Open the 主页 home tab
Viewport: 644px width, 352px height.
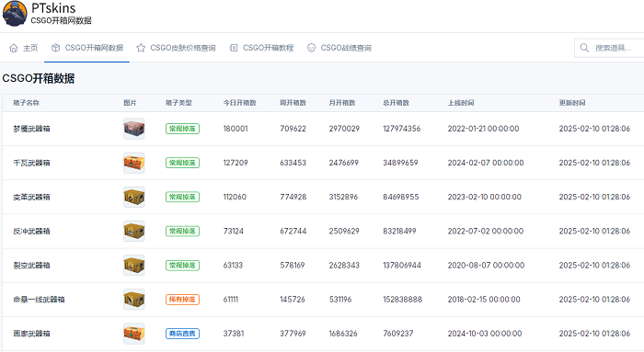[x=24, y=48]
